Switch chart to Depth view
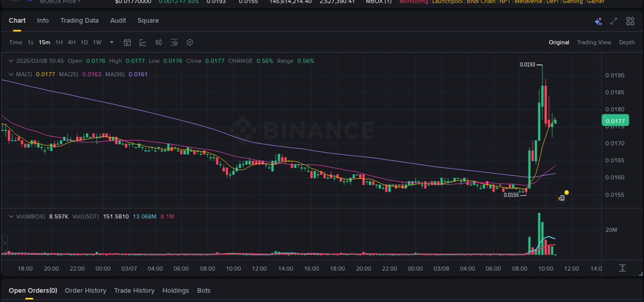 [627, 42]
